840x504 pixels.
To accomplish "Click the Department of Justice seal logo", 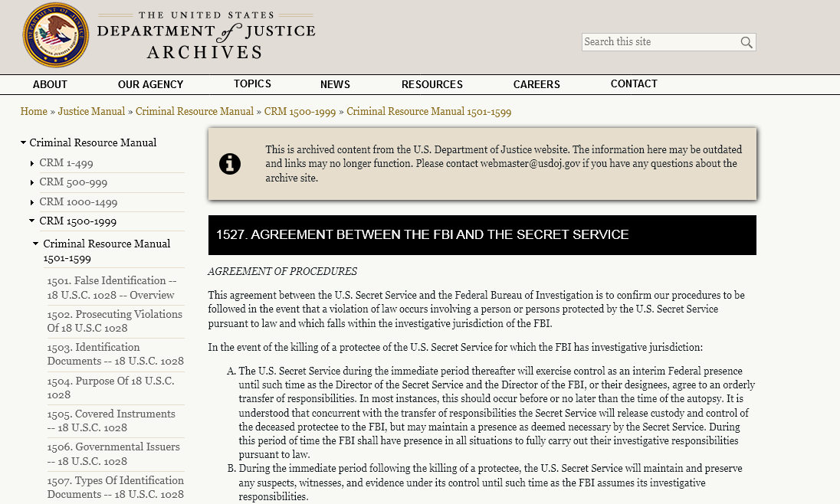I will click(56, 34).
